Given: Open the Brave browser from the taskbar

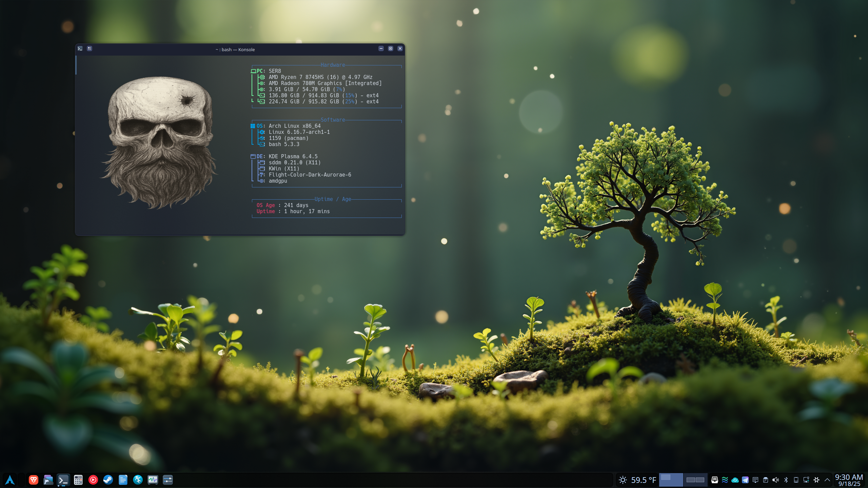Looking at the screenshot, I should pos(33,480).
